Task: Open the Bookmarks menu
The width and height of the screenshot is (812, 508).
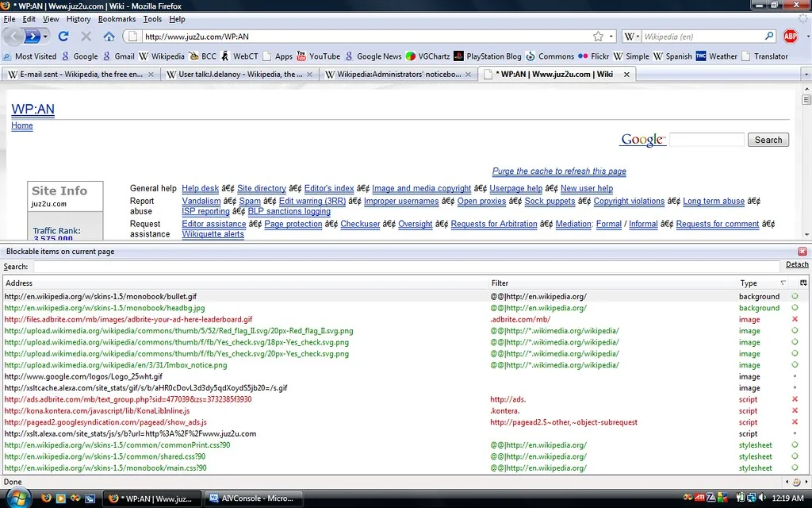Action: [x=117, y=19]
